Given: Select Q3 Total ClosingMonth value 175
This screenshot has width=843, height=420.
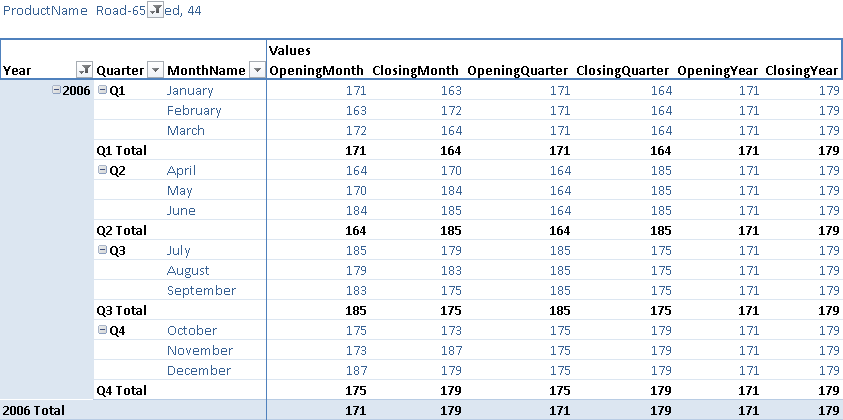Looking at the screenshot, I should point(451,310).
